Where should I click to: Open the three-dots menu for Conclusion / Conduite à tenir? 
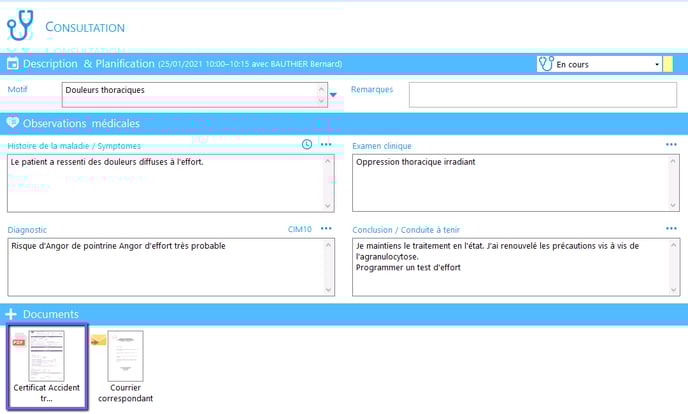671,229
